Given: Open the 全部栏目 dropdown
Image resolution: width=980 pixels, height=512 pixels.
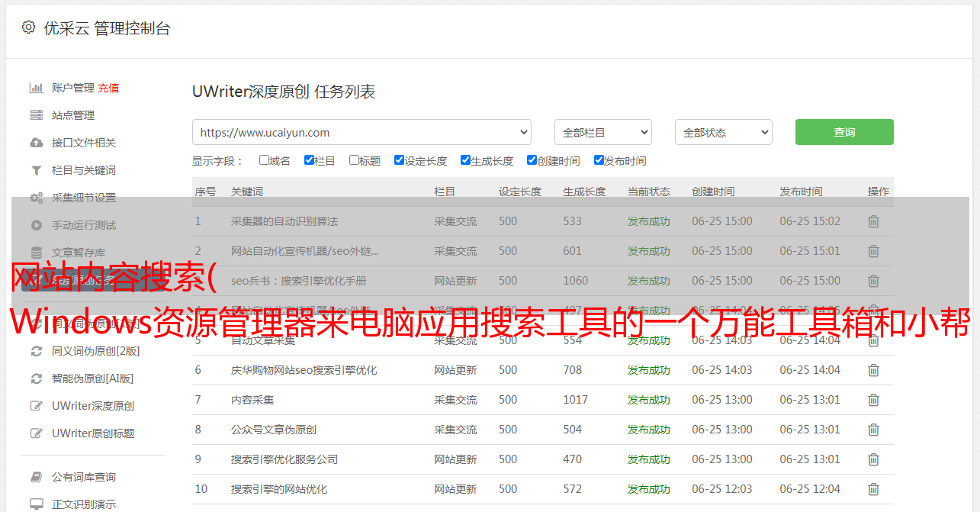Looking at the screenshot, I should coord(603,132).
